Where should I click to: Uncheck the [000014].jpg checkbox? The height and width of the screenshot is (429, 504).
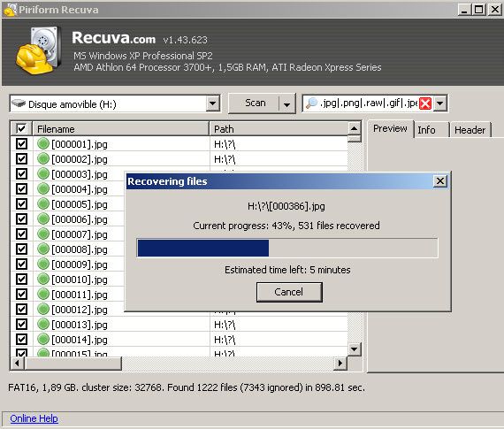[x=21, y=340]
